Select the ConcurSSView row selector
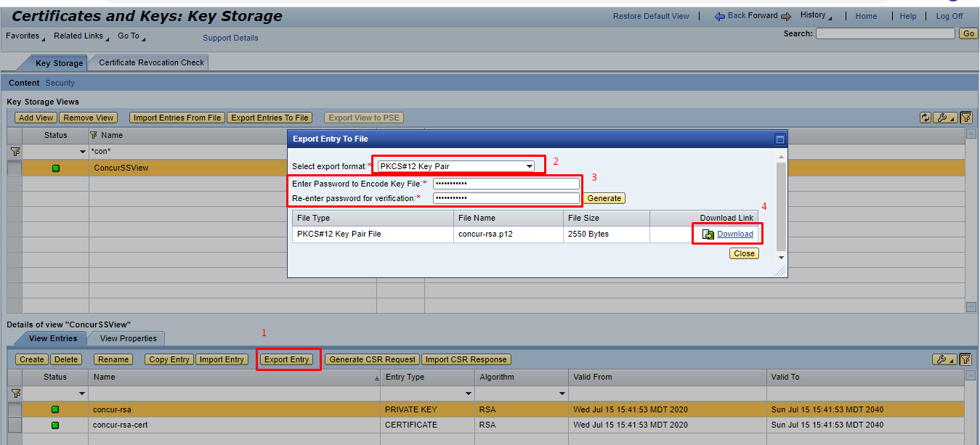 click(15, 168)
